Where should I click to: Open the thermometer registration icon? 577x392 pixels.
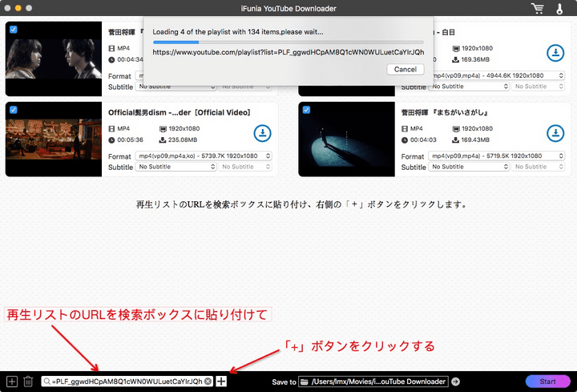coord(559,8)
